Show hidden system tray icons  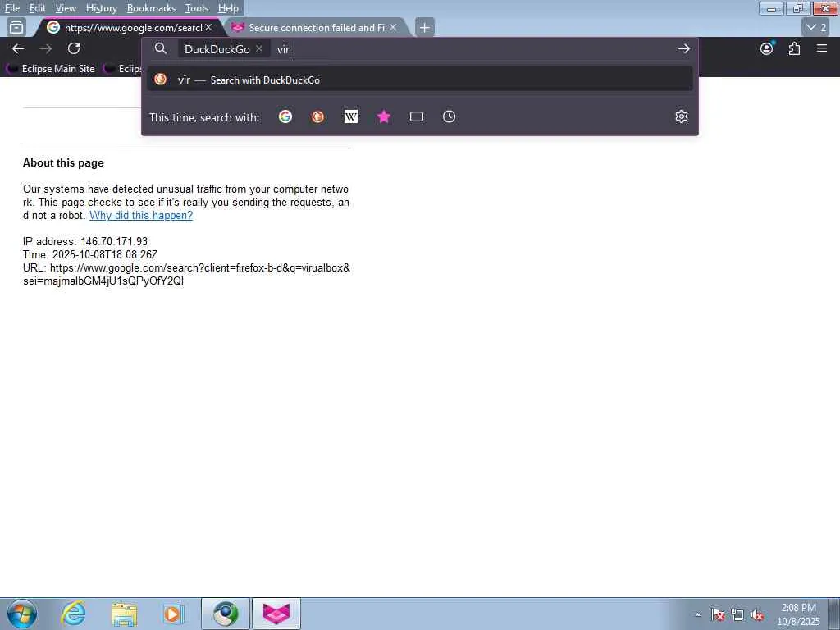coord(697,614)
